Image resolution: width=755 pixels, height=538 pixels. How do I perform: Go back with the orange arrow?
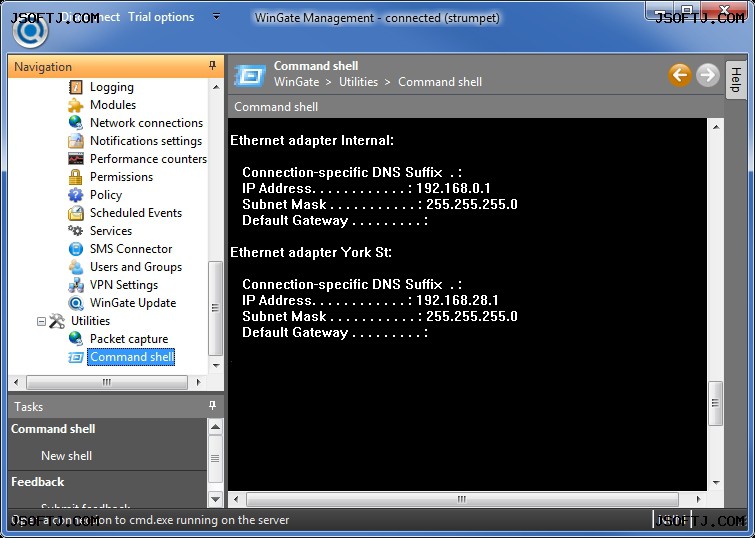pos(680,75)
